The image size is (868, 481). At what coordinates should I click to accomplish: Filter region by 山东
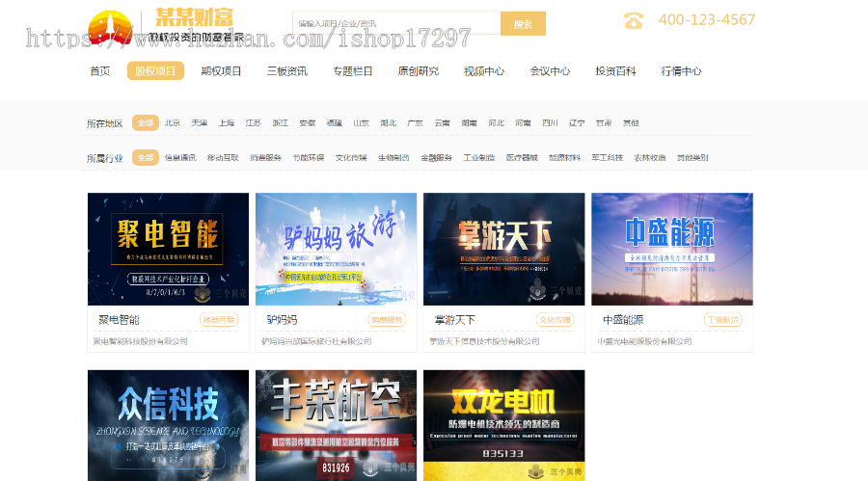(x=361, y=122)
